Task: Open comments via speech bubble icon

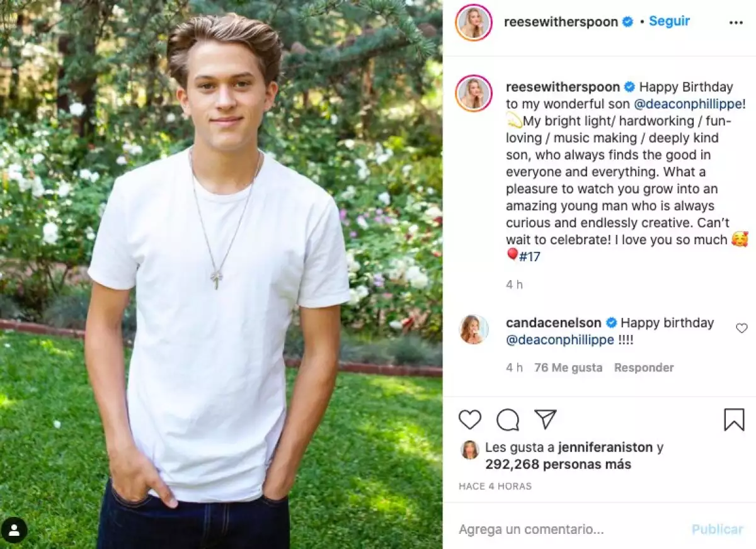Action: coord(508,419)
